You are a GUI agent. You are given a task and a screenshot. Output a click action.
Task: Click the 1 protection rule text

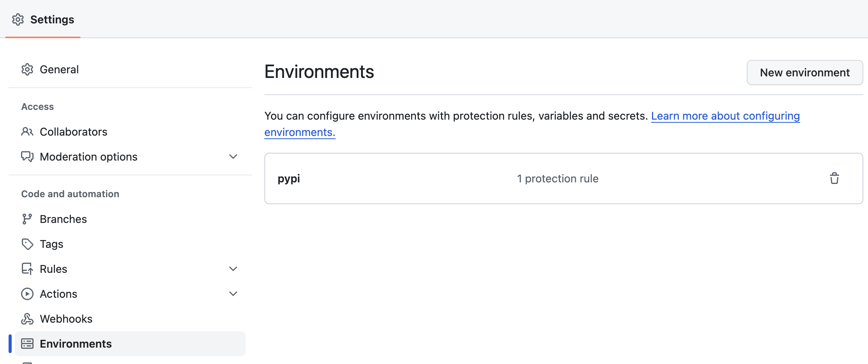(x=558, y=178)
